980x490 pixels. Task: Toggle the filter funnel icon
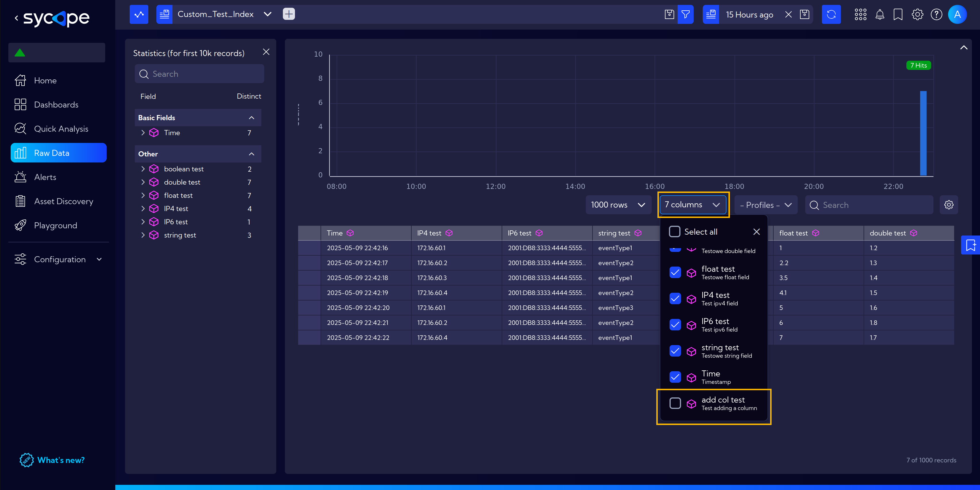click(x=686, y=14)
